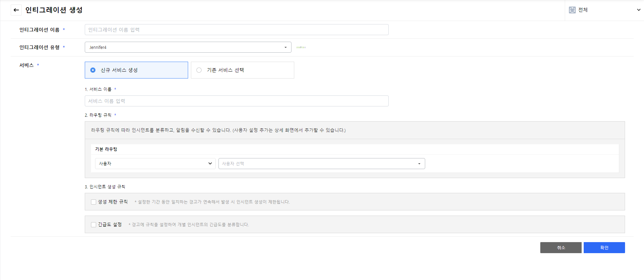Click the routing rule description text

tap(218, 130)
